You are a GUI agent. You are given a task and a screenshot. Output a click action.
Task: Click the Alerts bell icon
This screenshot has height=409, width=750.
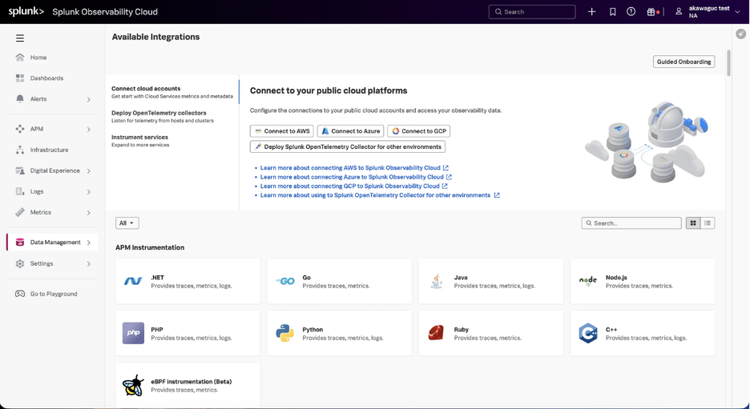20,99
